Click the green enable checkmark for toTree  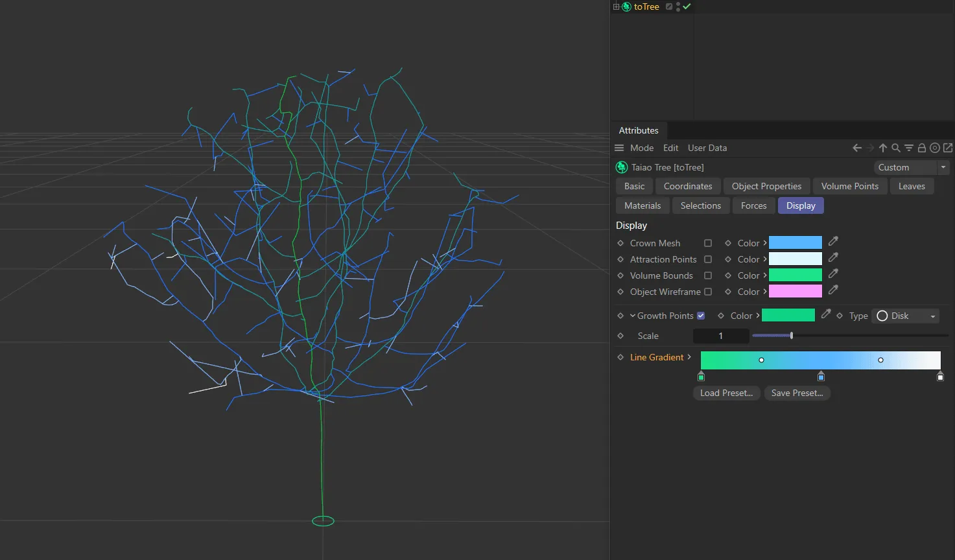click(687, 6)
